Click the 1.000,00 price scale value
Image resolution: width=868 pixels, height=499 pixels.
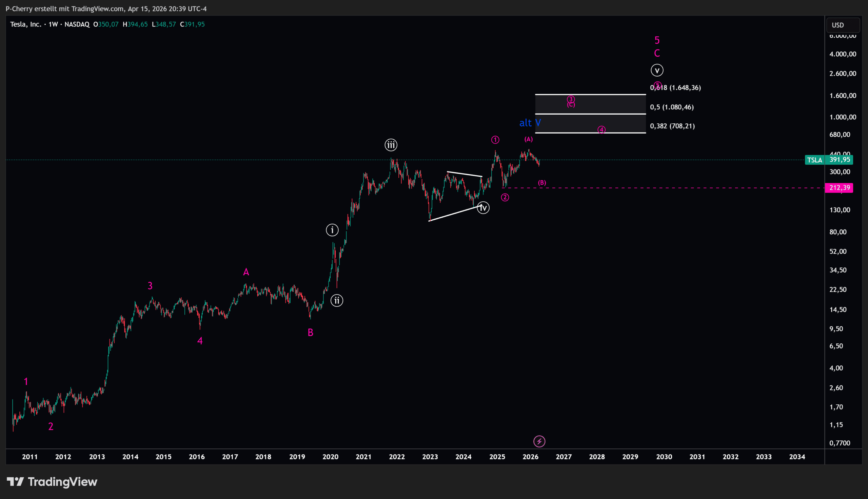[843, 117]
